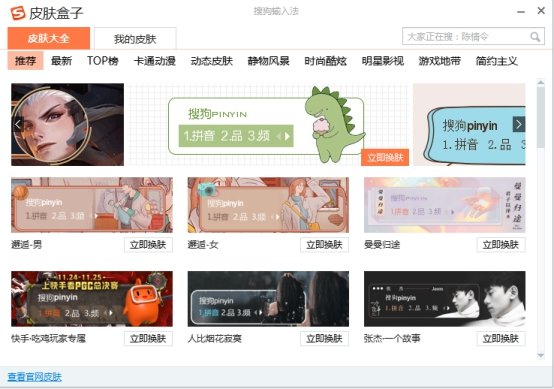Open the 曼曼归途 skin thumbnail
Screen dimensions: 554x389
click(x=445, y=205)
